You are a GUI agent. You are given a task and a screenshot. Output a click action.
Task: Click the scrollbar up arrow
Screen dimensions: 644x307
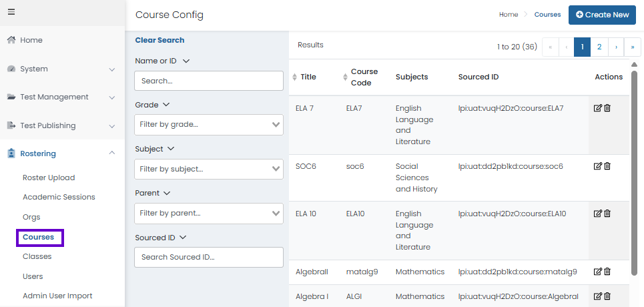point(634,65)
